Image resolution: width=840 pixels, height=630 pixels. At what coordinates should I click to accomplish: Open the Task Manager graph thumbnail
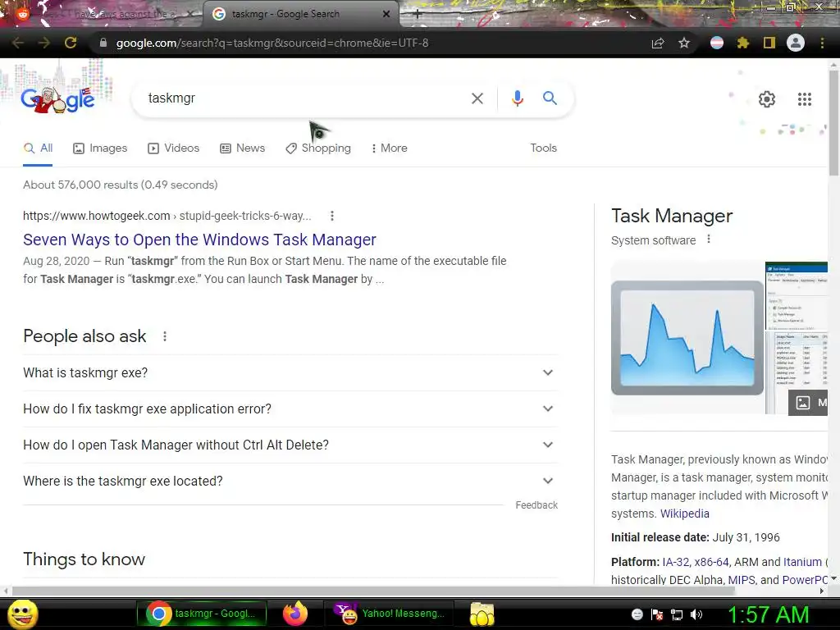[x=687, y=337]
